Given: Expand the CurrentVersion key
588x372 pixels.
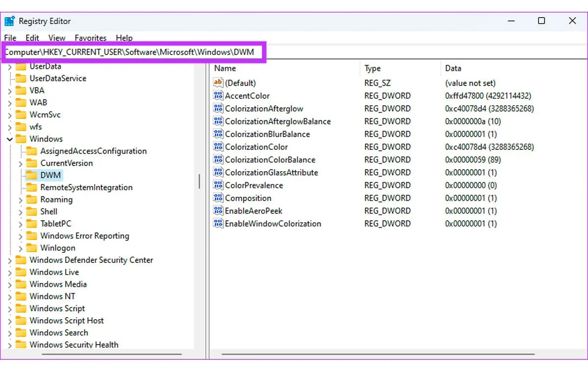Looking at the screenshot, I should [x=21, y=163].
